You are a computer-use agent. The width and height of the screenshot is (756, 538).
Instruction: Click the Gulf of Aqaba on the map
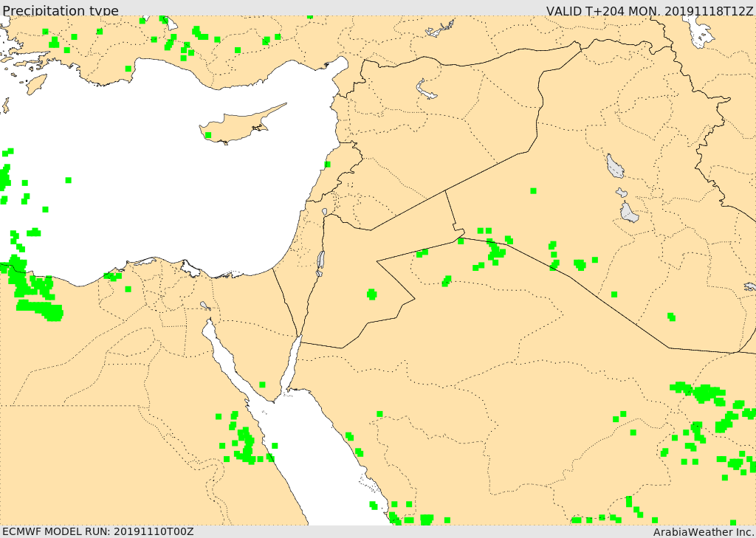[291, 364]
